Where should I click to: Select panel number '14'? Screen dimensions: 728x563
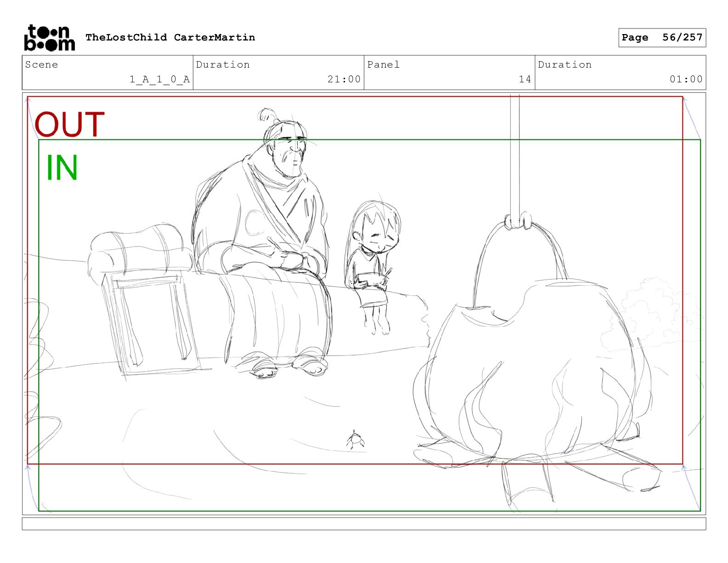tap(525, 79)
